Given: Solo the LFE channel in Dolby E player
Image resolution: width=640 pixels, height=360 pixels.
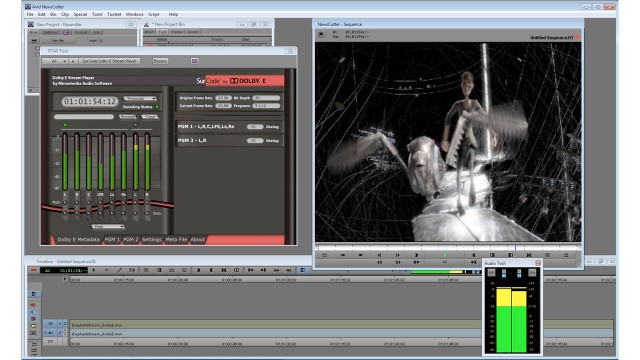Looking at the screenshot, I should tap(100, 213).
